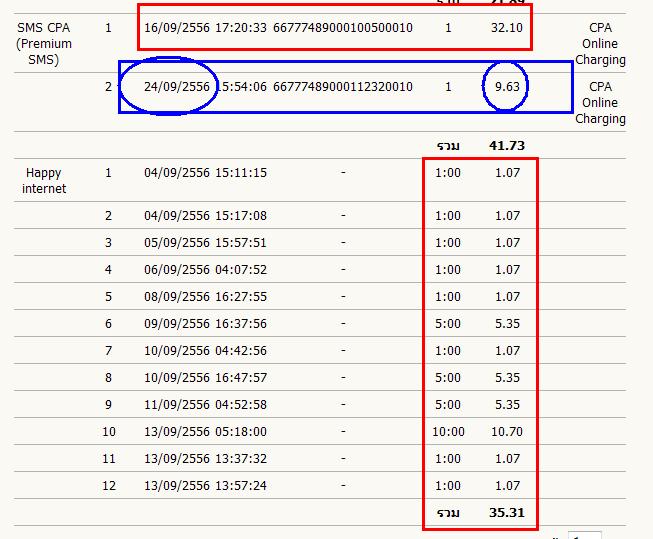Viewport: 653px width, 539px height.
Task: Click duration 1:00 in the 05/09/2556 row
Action: [x=448, y=242]
